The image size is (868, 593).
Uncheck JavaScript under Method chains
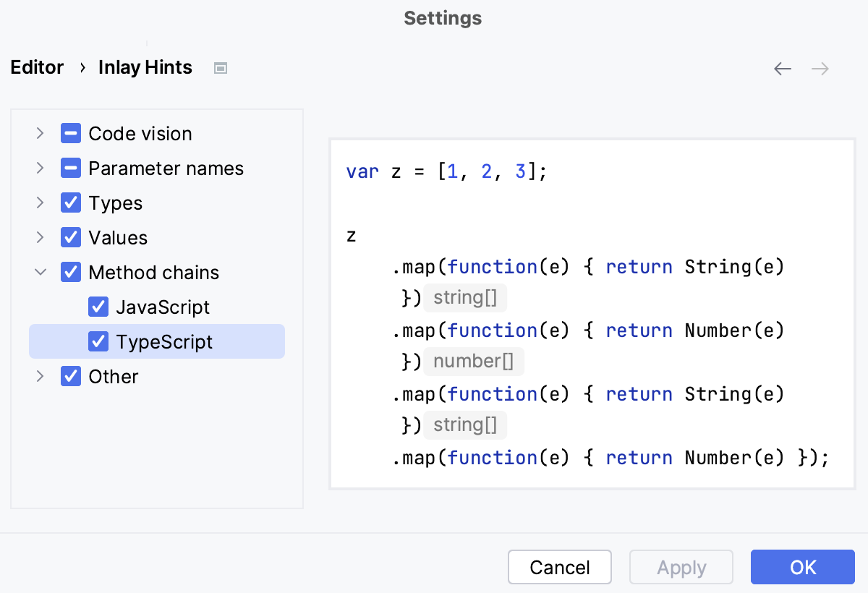(98, 307)
